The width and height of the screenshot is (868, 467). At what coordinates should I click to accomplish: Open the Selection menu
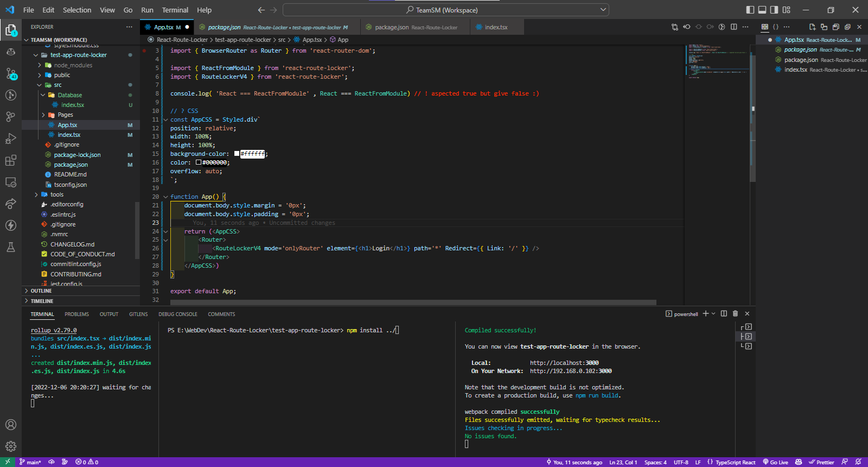pos(77,10)
